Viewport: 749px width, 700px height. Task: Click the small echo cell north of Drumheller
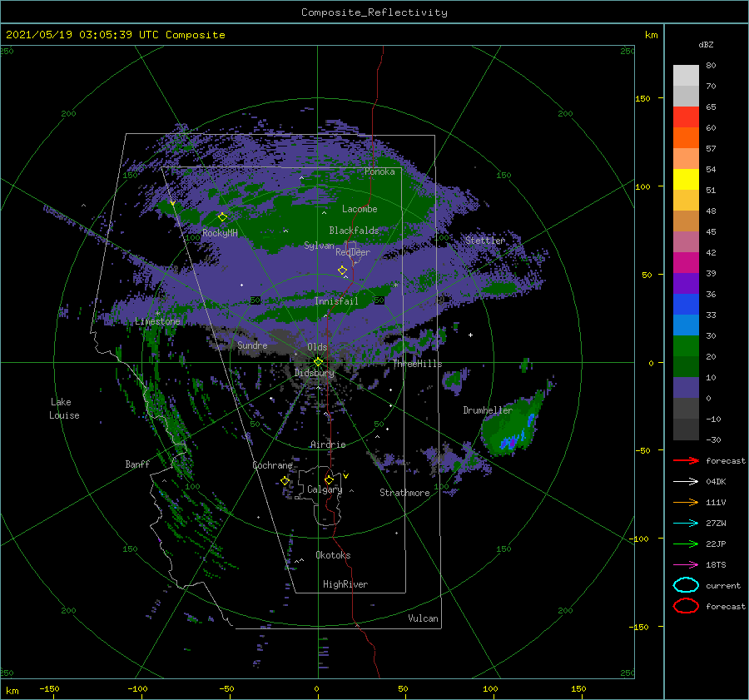coord(454,381)
